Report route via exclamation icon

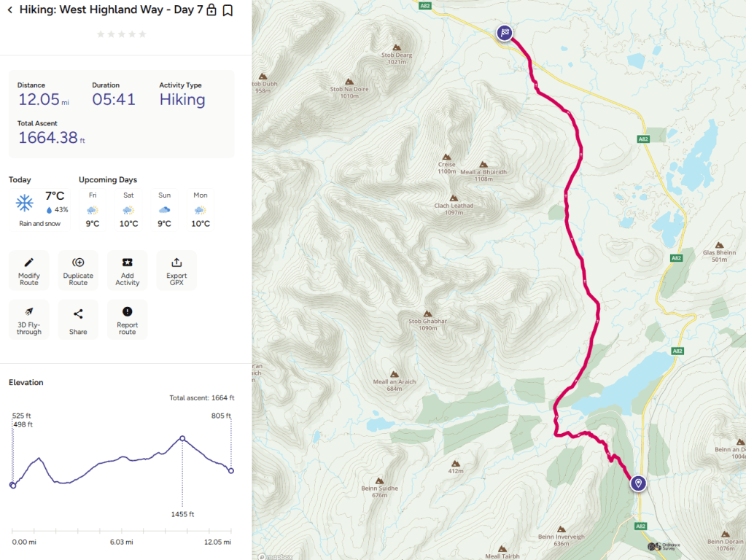[x=128, y=319]
